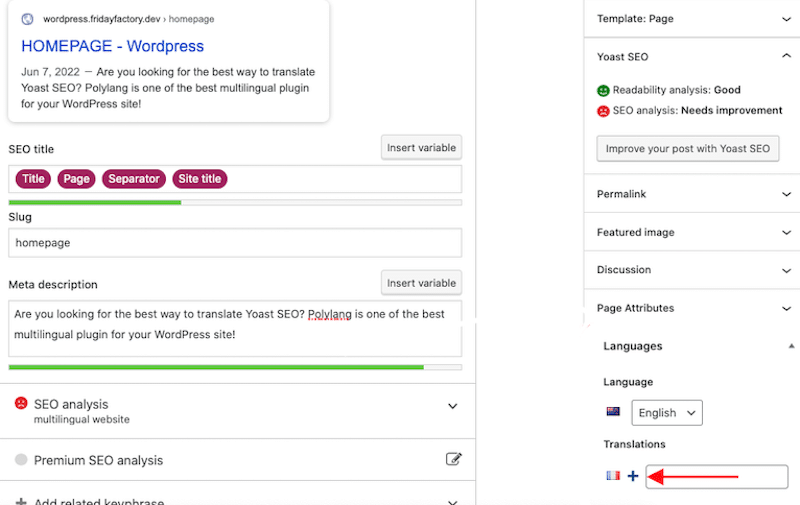The width and height of the screenshot is (800, 505).
Task: Expand the Template: Page panel
Action: (x=786, y=19)
